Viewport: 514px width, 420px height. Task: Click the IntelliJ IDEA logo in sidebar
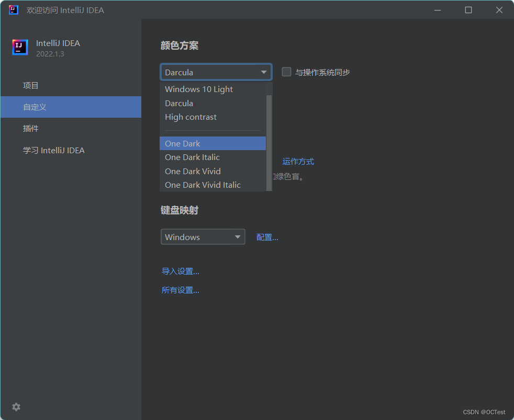20,48
